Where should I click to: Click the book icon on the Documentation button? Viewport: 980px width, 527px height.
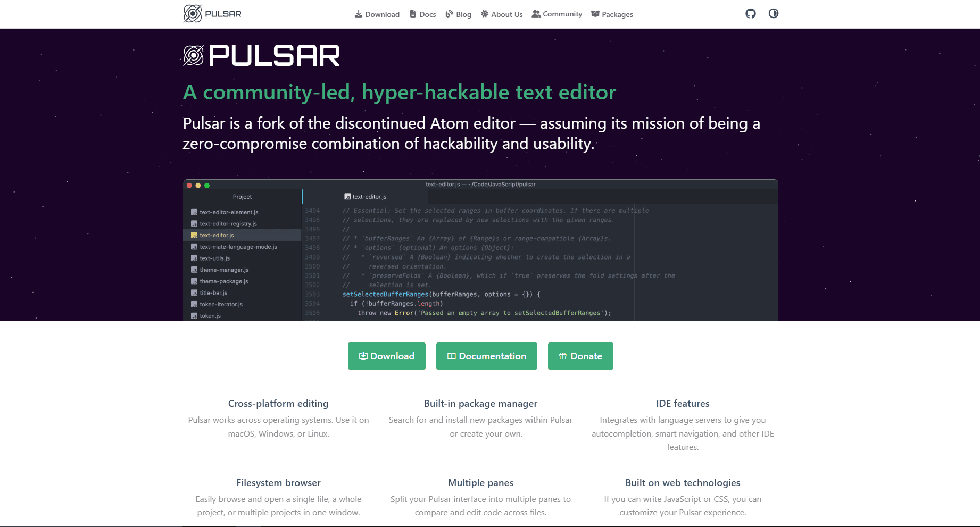pyautogui.click(x=452, y=356)
